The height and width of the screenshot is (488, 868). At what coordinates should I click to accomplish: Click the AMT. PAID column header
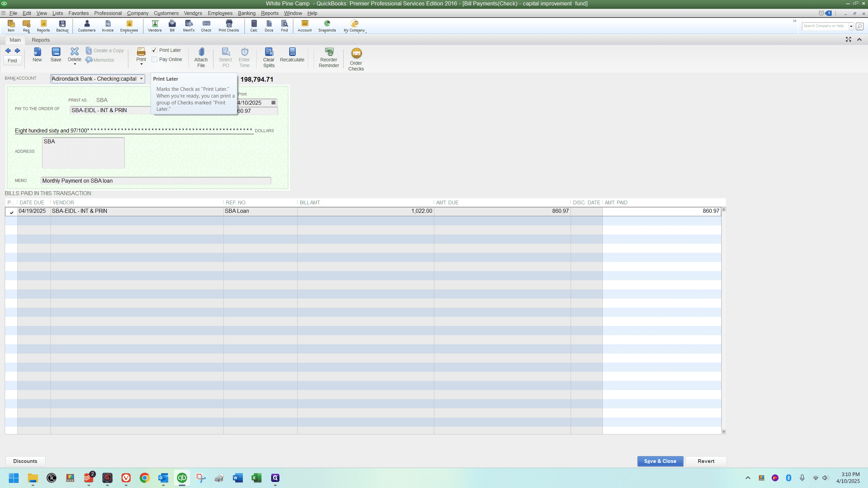click(x=616, y=203)
